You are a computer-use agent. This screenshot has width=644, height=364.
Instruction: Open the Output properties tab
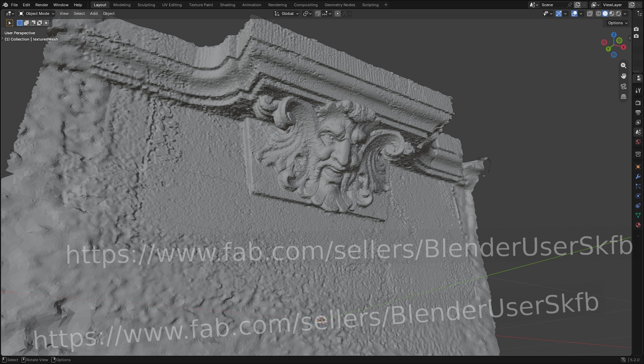point(638,113)
